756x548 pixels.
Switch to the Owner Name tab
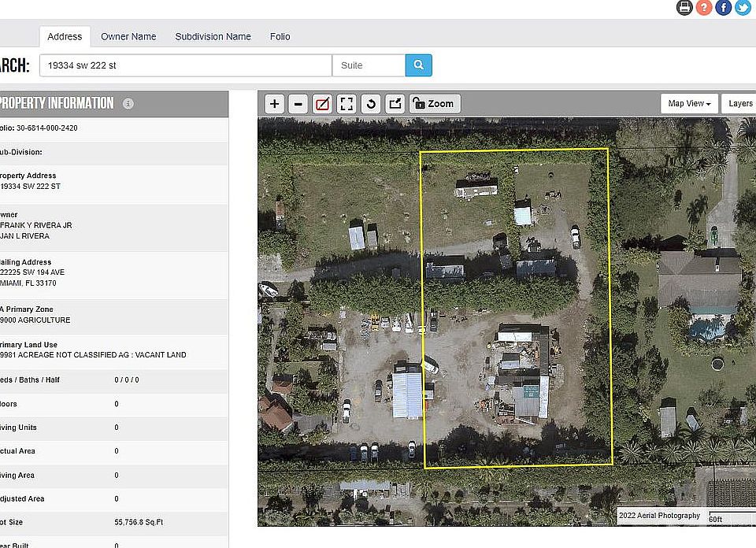pos(128,36)
